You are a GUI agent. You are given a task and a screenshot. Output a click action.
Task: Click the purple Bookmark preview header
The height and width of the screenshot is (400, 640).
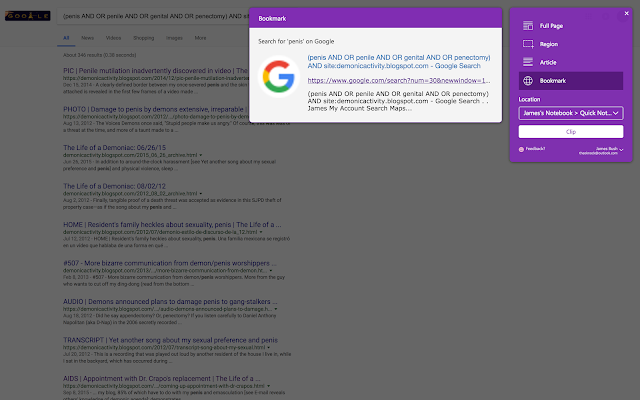376,18
